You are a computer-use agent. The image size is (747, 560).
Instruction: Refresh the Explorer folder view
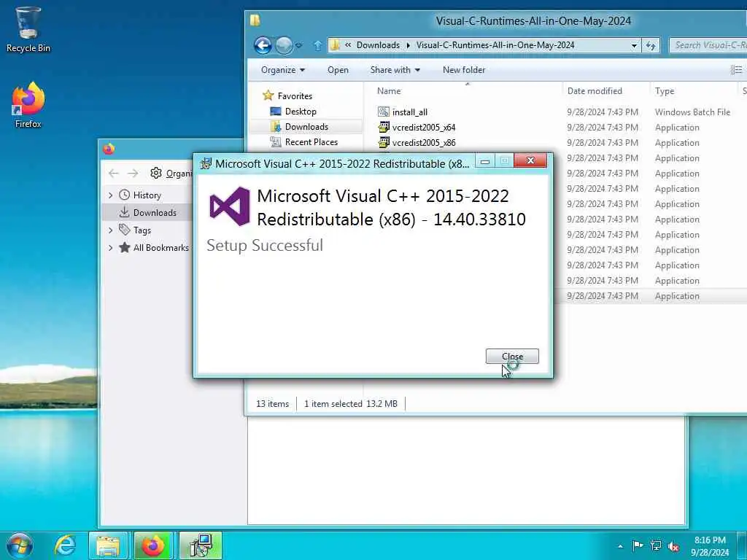click(x=651, y=46)
